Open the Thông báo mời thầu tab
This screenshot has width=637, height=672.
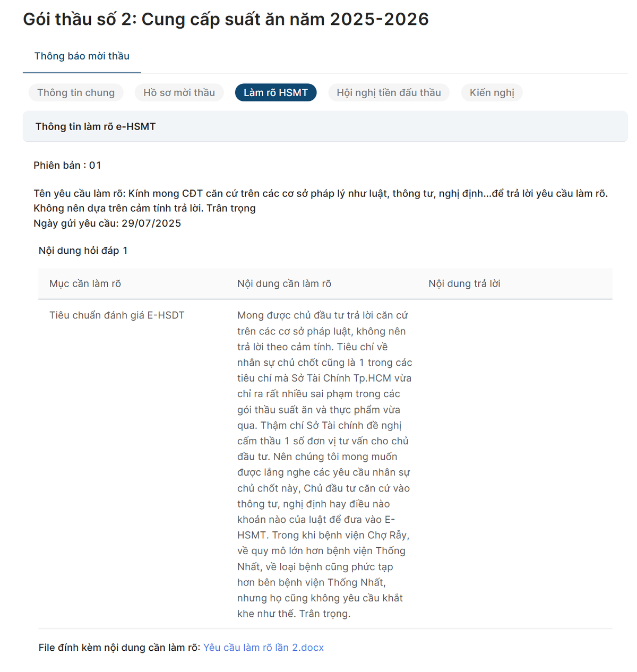(82, 56)
